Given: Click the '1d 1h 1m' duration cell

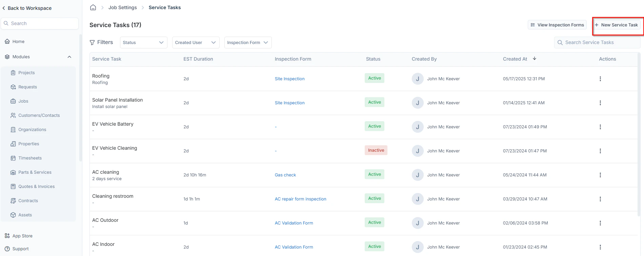Looking at the screenshot, I should 192,199.
